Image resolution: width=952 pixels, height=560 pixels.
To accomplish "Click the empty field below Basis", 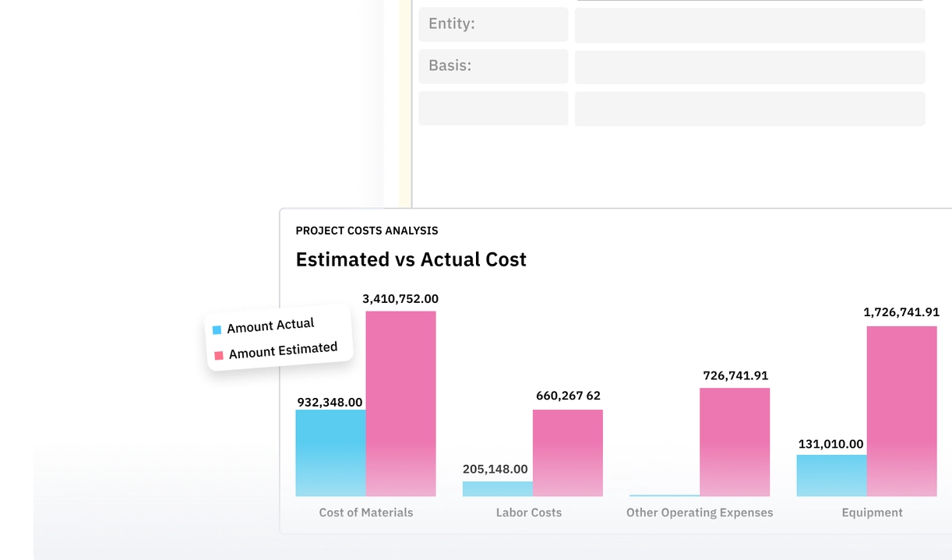I will (492, 107).
